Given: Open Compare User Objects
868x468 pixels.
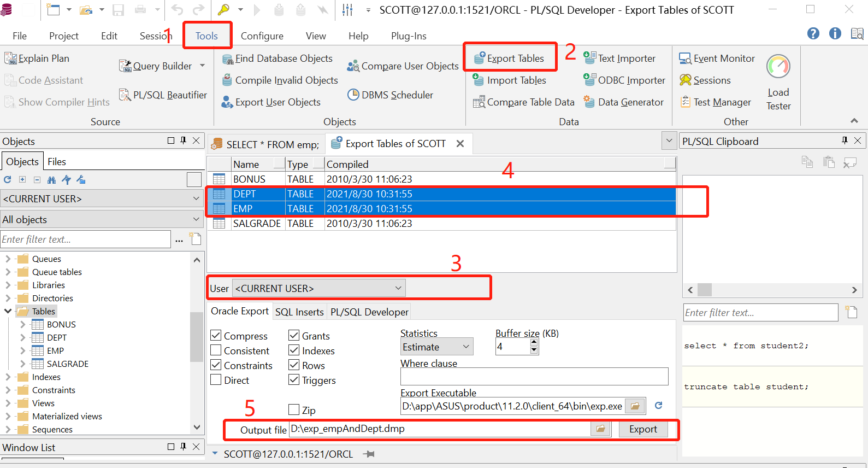Looking at the screenshot, I should click(x=403, y=66).
